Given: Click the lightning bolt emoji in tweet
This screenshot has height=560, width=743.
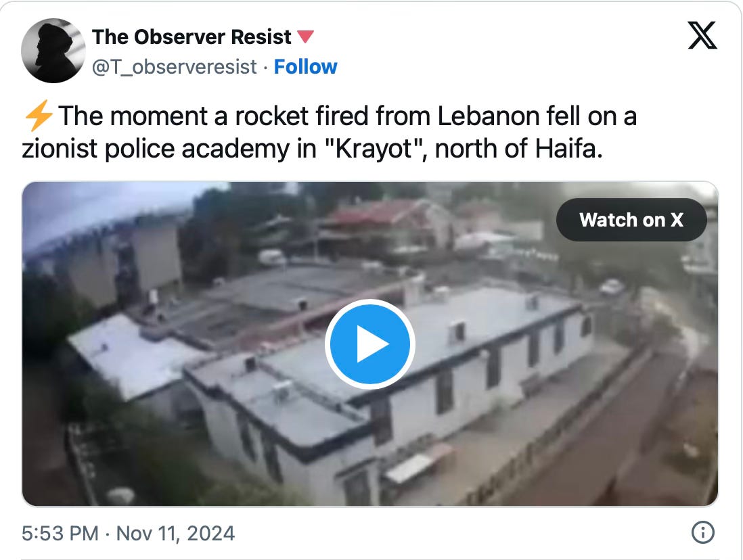Looking at the screenshot, I should (39, 116).
